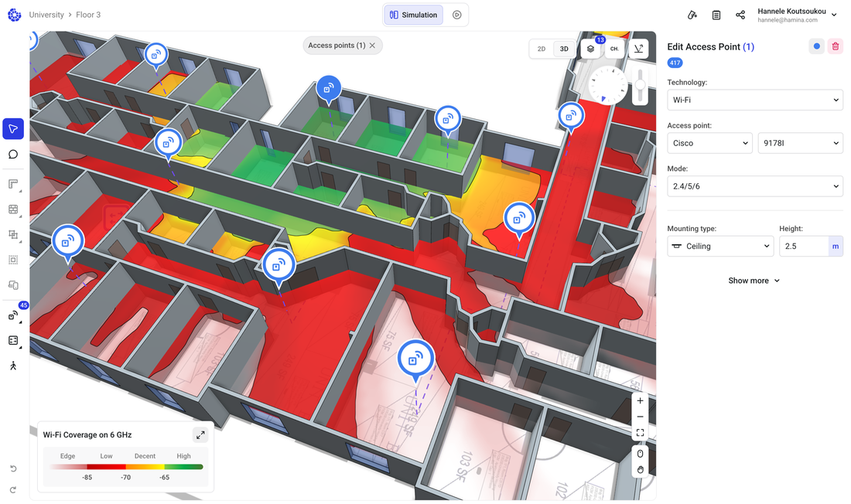This screenshot has width=851, height=504.
Task: Toggle Simulation mode at the top
Action: (412, 14)
